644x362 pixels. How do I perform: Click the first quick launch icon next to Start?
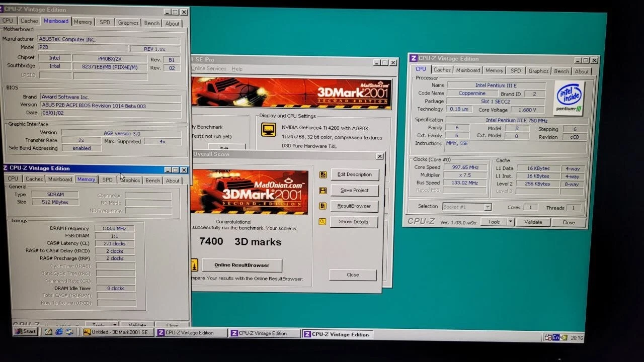pyautogui.click(x=48, y=332)
